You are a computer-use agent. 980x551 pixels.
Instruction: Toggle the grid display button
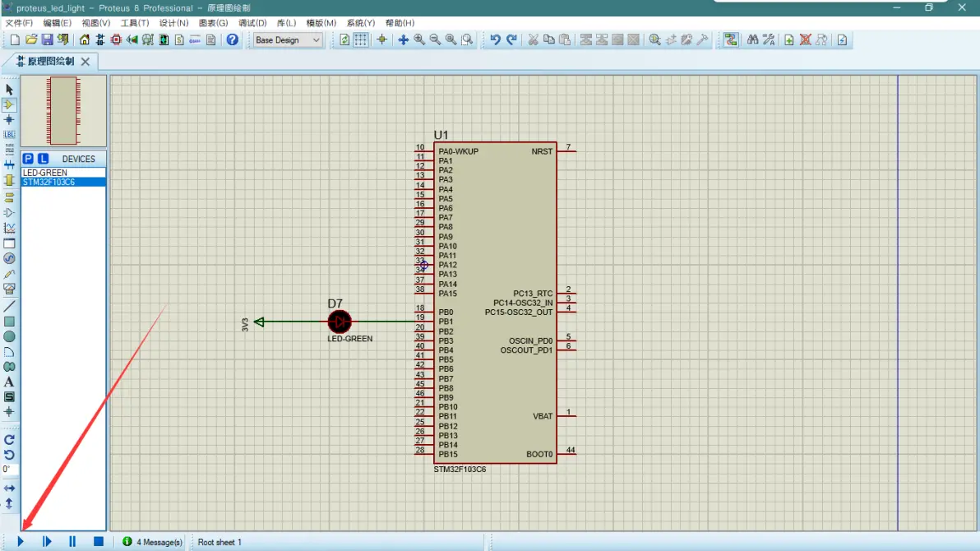tap(361, 39)
